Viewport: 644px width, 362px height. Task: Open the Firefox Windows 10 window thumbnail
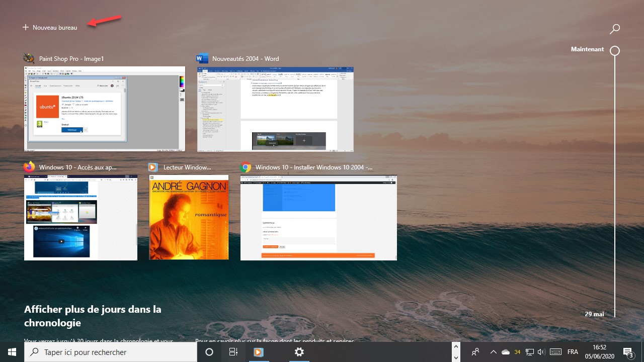click(x=80, y=217)
